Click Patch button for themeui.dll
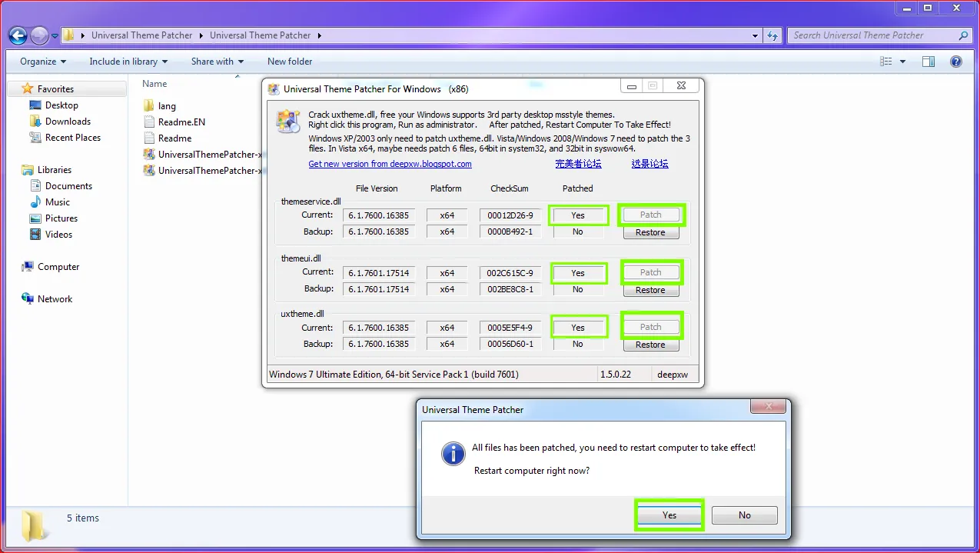This screenshot has width=980, height=553. pos(650,272)
